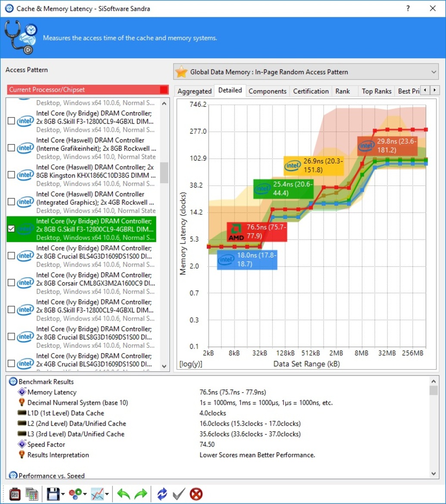Go forward with the green right arrow
Viewport: 446px width, 504px height.
pos(140,494)
